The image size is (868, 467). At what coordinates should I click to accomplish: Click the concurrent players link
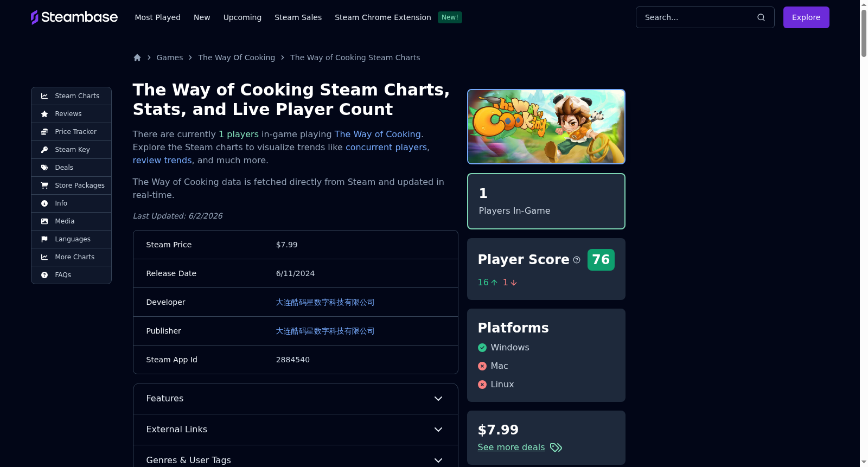click(x=386, y=148)
